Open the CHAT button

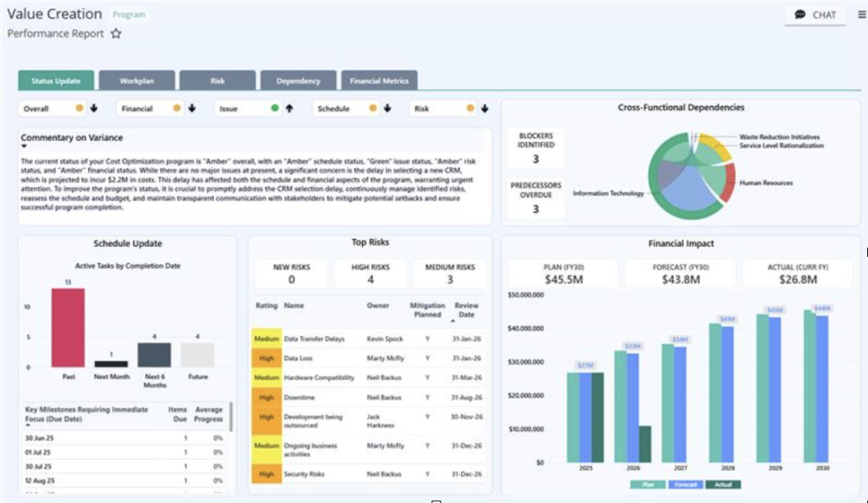pos(815,15)
